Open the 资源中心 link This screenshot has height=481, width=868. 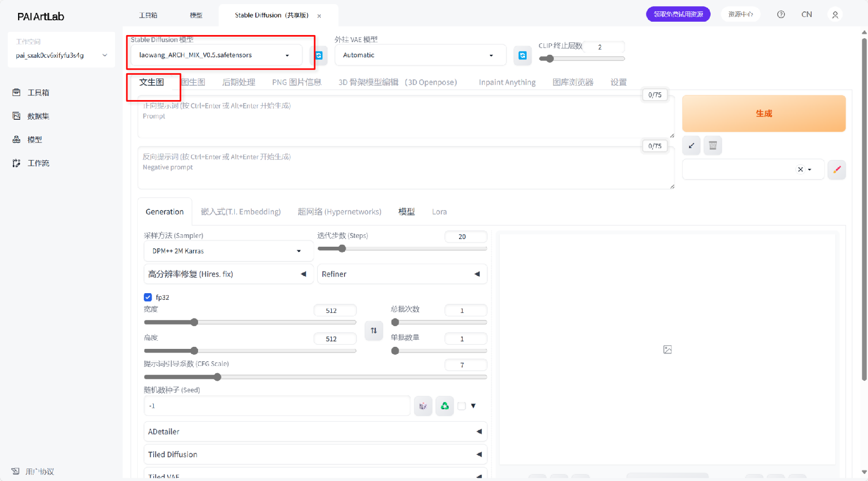pyautogui.click(x=741, y=14)
